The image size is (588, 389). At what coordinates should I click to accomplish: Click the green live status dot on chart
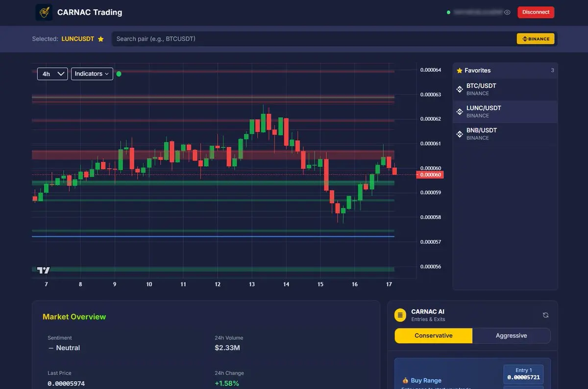coord(119,74)
